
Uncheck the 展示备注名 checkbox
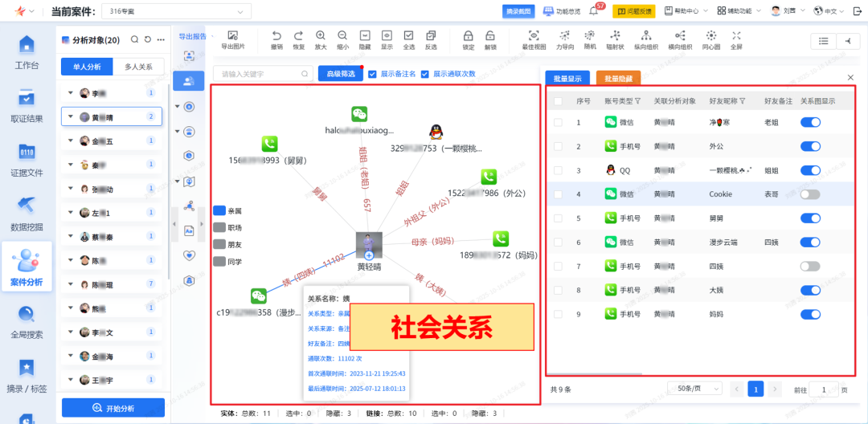click(372, 74)
